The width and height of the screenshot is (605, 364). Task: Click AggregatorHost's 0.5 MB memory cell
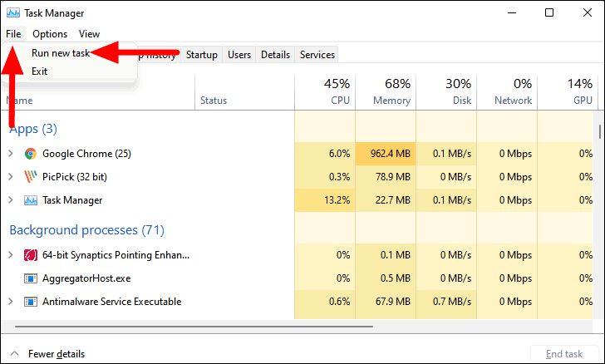pos(386,278)
